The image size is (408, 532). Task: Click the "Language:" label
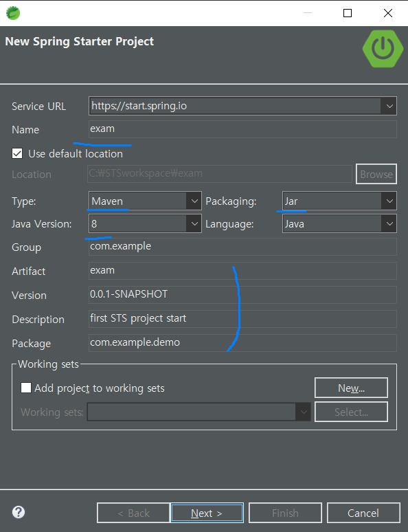point(229,224)
